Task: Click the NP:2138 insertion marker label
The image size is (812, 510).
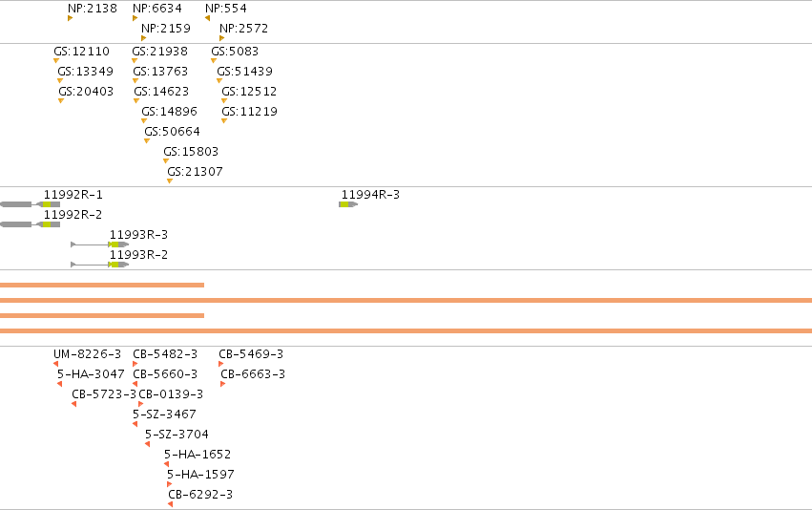Action: 93,9
